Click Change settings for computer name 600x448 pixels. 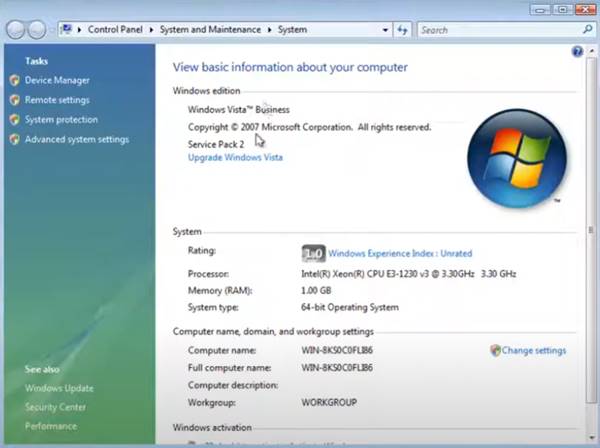[x=534, y=350]
